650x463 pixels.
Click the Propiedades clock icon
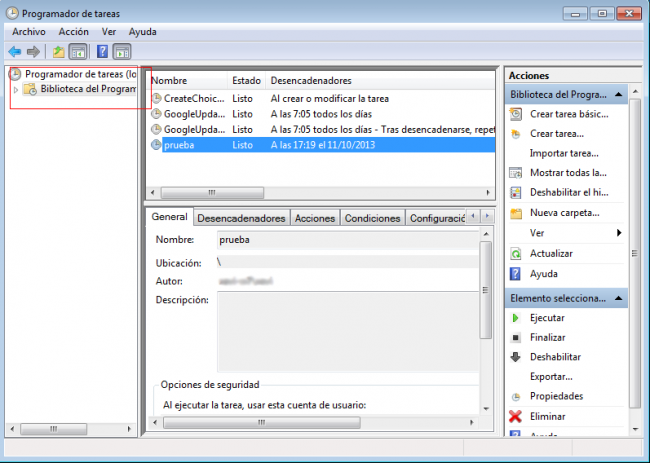pyautogui.click(x=515, y=397)
